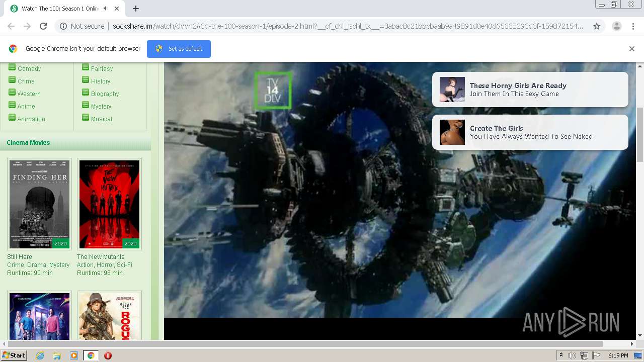This screenshot has height=362, width=644.
Task: Close the 'Watch The 100' tab
Action: point(117,9)
